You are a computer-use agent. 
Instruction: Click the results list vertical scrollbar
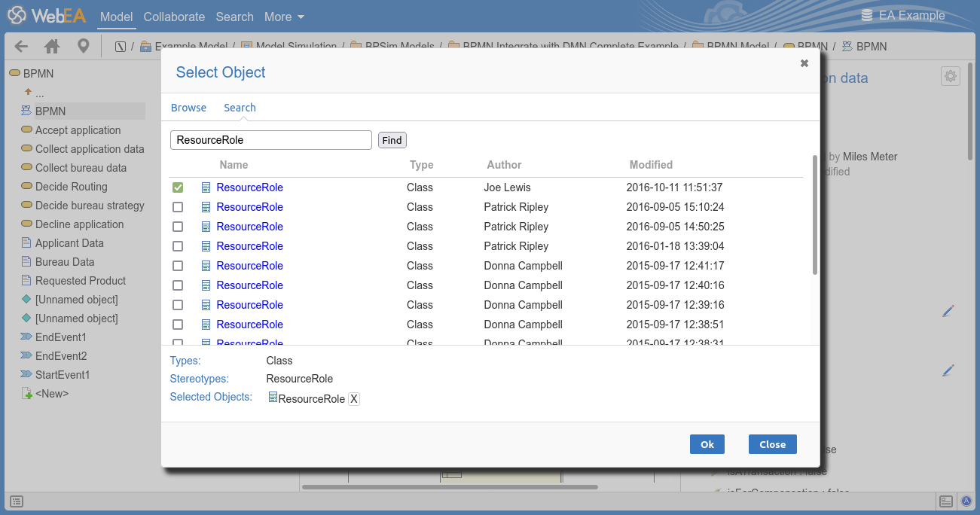(814, 215)
